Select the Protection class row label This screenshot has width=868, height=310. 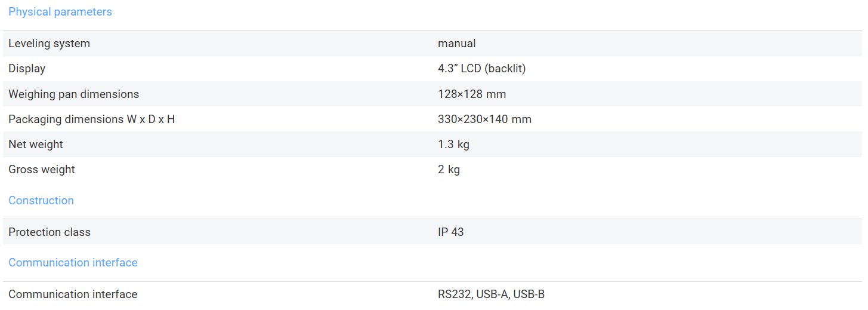coord(50,232)
